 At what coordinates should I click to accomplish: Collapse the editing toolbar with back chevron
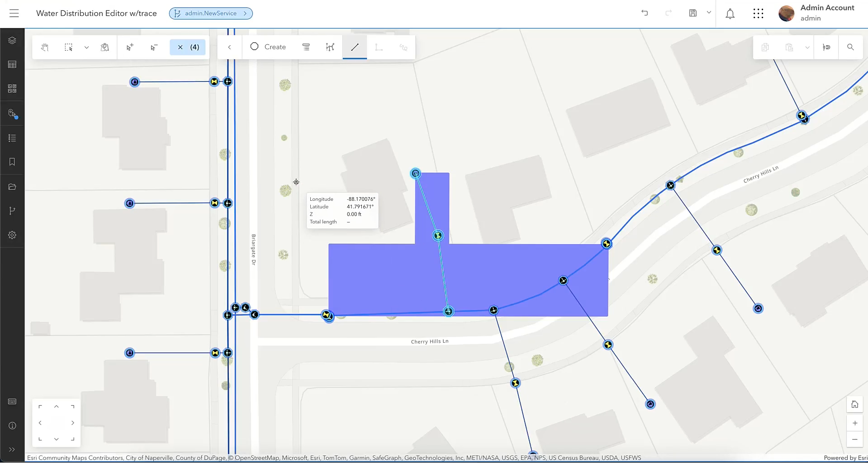[x=229, y=47]
